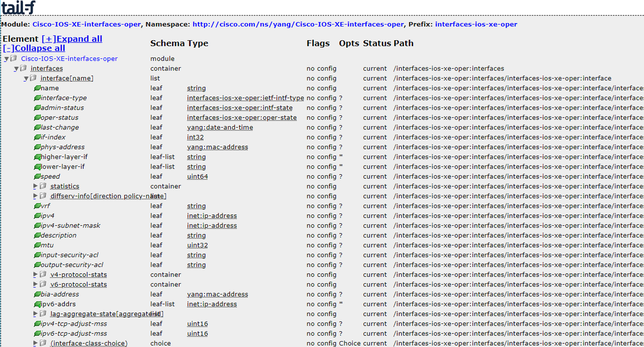Open the interfaces-ios-xe-oper:oper-state type link

pyautogui.click(x=241, y=117)
